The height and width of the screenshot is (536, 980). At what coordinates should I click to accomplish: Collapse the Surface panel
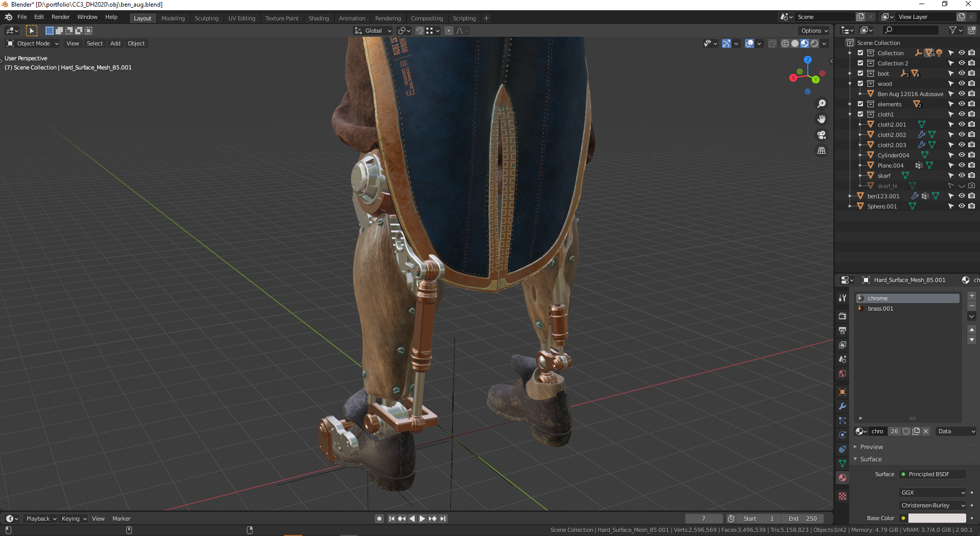(x=871, y=459)
